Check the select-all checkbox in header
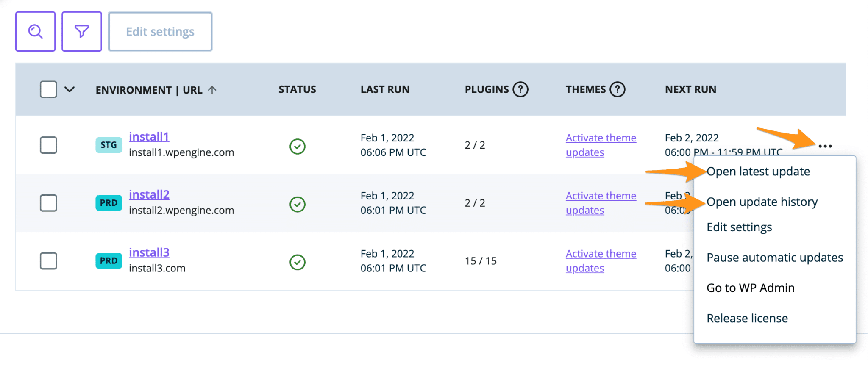 [x=48, y=89]
